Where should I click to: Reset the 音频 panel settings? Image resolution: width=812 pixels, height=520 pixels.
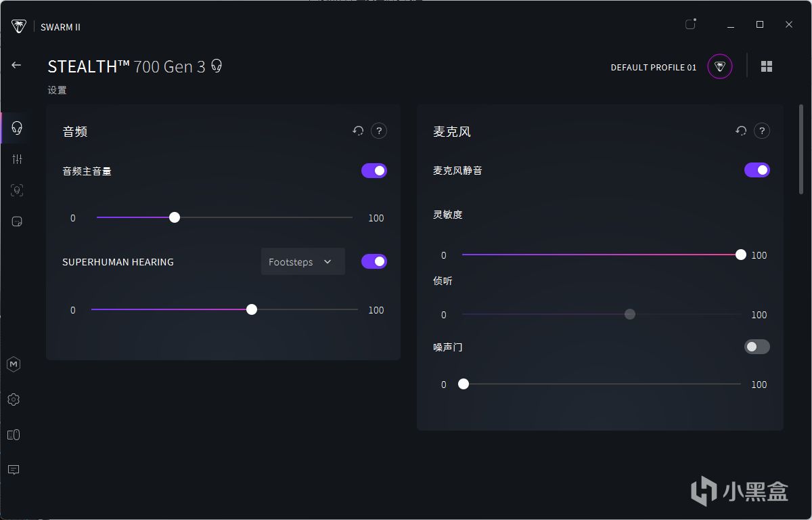coord(358,131)
